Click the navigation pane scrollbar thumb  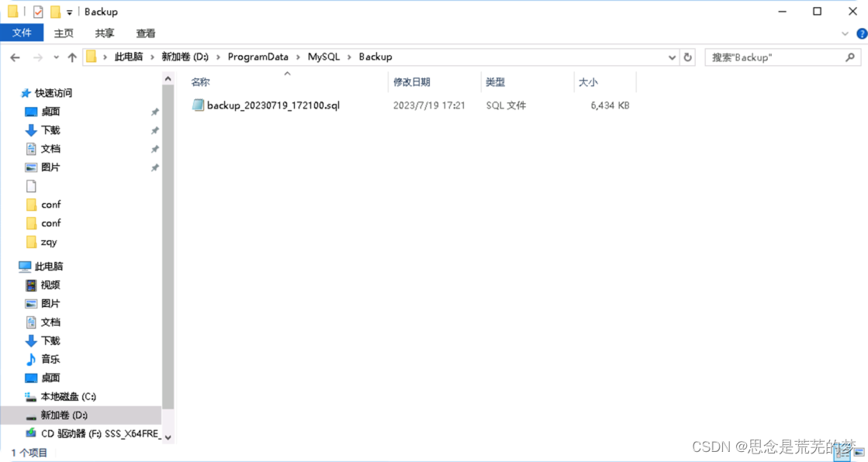coord(168,247)
